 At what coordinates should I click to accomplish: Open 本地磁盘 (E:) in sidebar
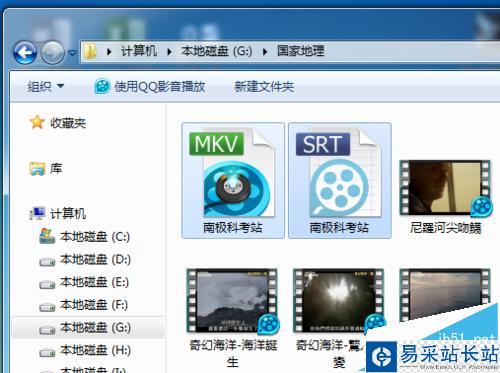click(95, 282)
